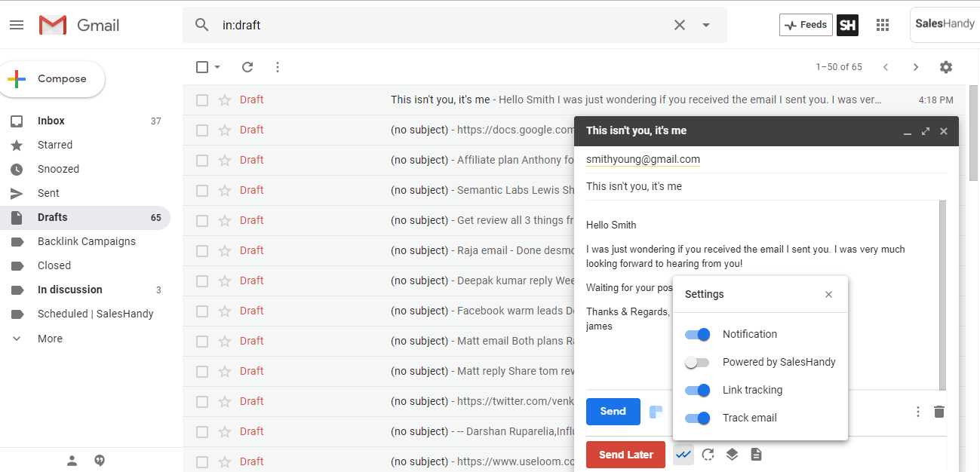
Task: Open the Drafts folder
Action: (x=85, y=217)
